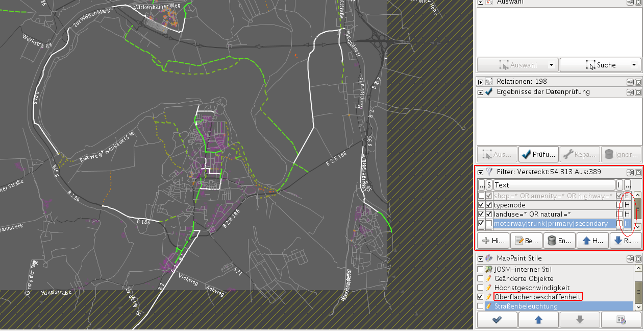Enable the Höchstgeschwindigkeit style checkbox
Screen dimensions: 644x331
(480, 288)
